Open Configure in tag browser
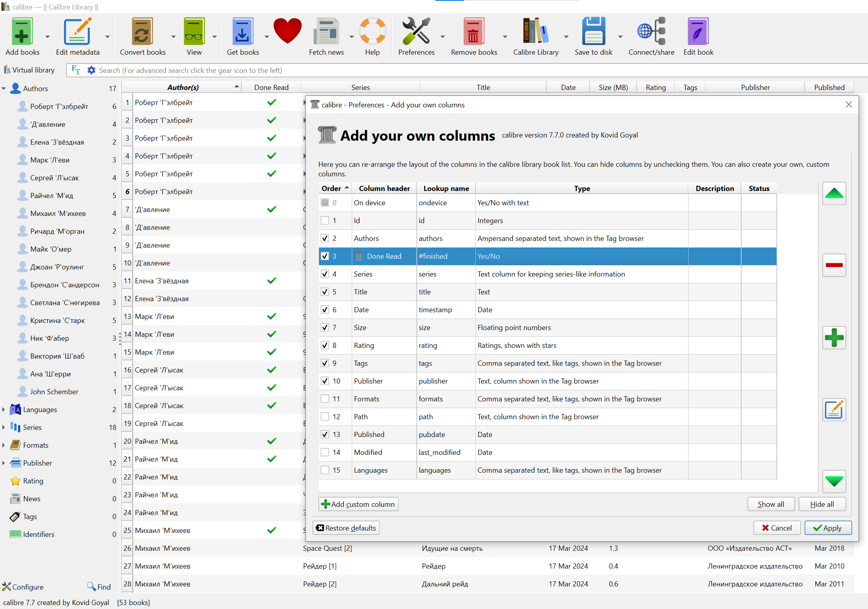This screenshot has width=868, height=609. [23, 587]
